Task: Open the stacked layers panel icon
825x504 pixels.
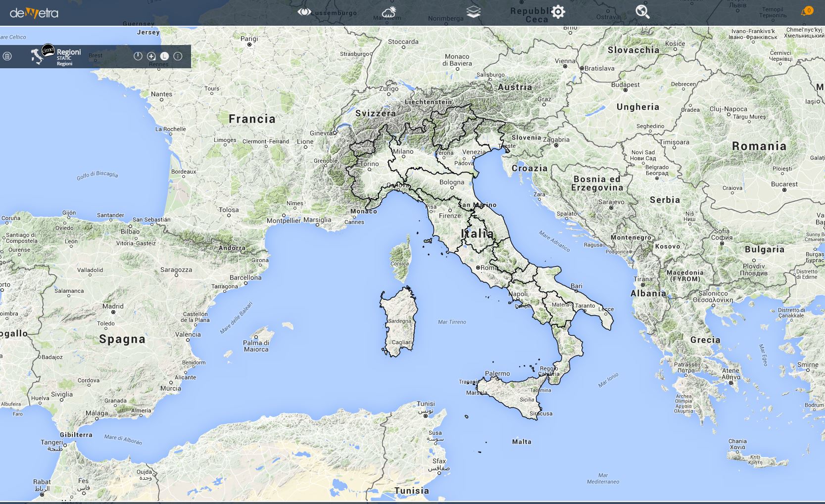Action: [x=473, y=12]
